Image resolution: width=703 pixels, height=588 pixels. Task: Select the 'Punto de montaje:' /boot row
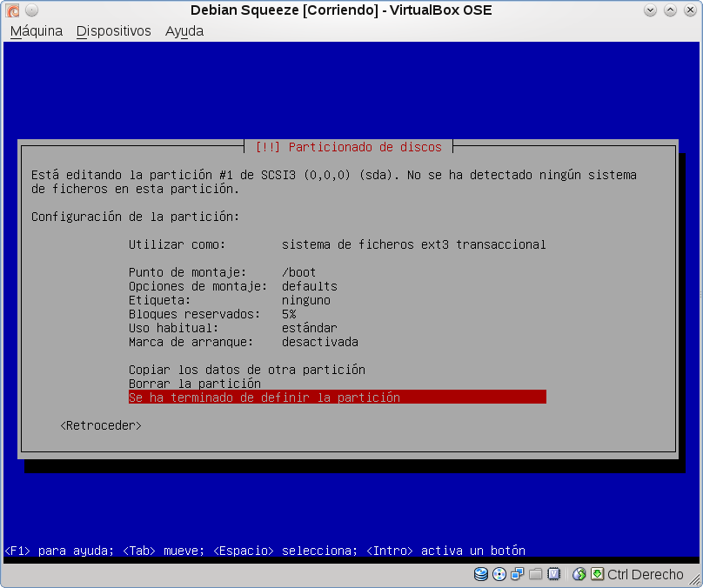click(x=338, y=272)
